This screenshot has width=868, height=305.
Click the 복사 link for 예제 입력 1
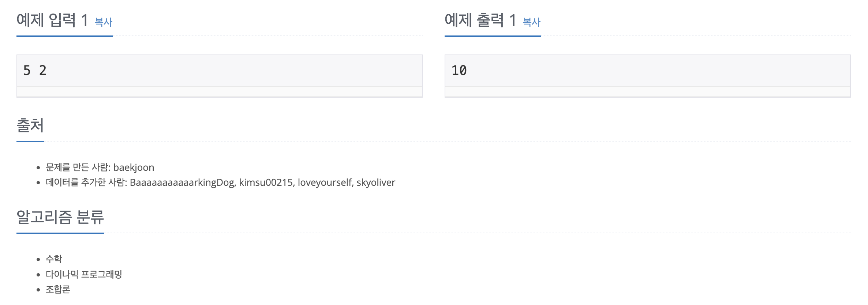pos(103,22)
